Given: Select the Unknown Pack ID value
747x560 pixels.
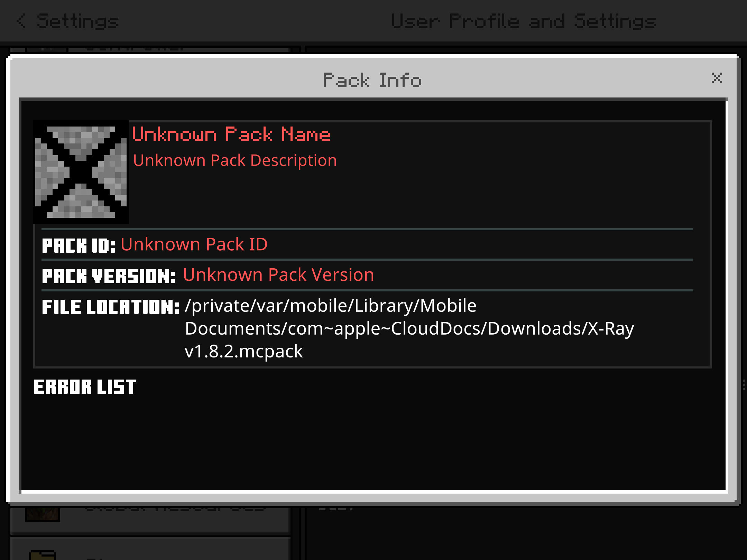Looking at the screenshot, I should tap(194, 244).
